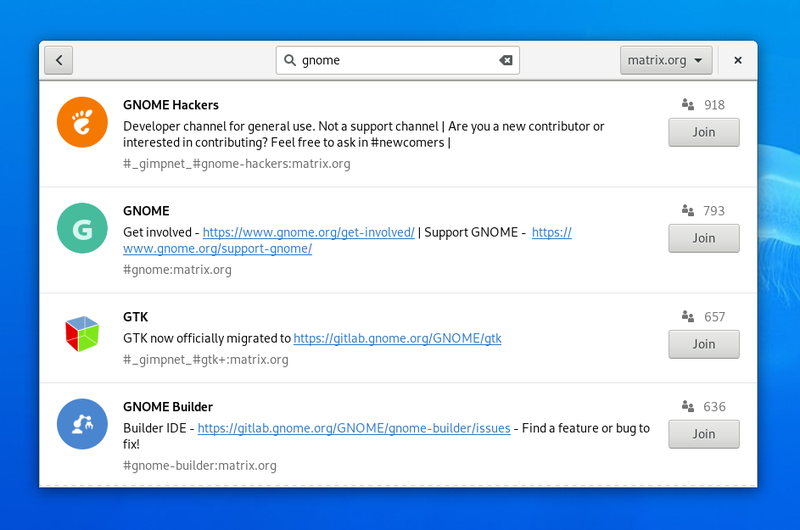Go back with the left arrow button
This screenshot has height=530, width=800.
pyautogui.click(x=58, y=60)
